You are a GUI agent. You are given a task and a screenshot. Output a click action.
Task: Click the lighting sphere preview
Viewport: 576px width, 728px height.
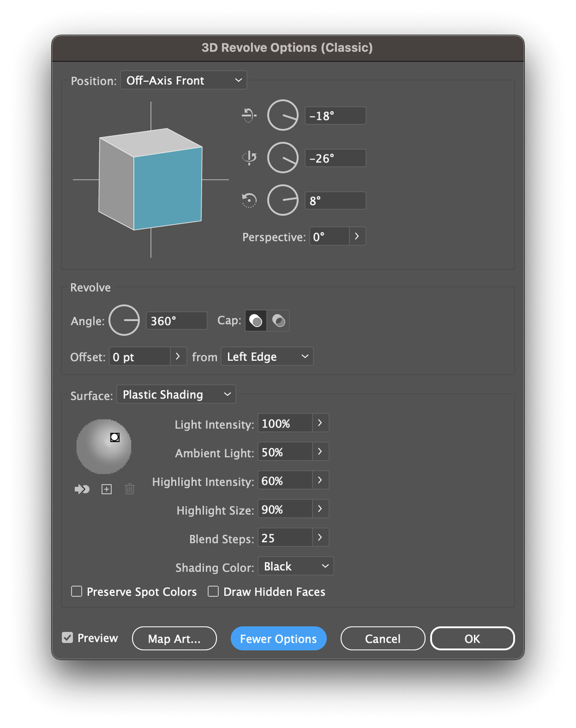click(x=104, y=446)
